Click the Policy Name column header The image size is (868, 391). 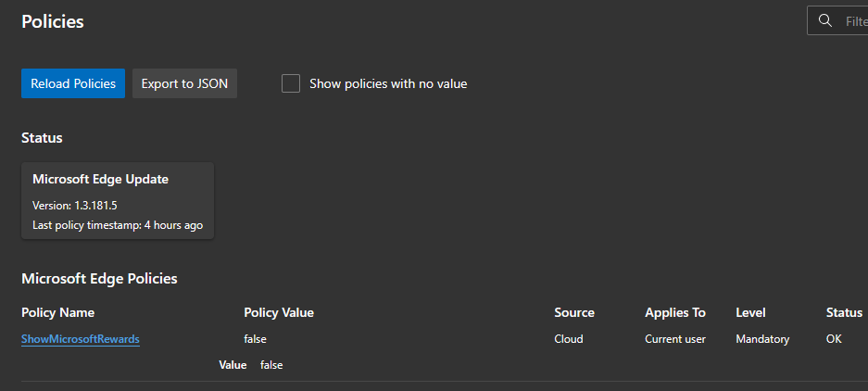[58, 312]
